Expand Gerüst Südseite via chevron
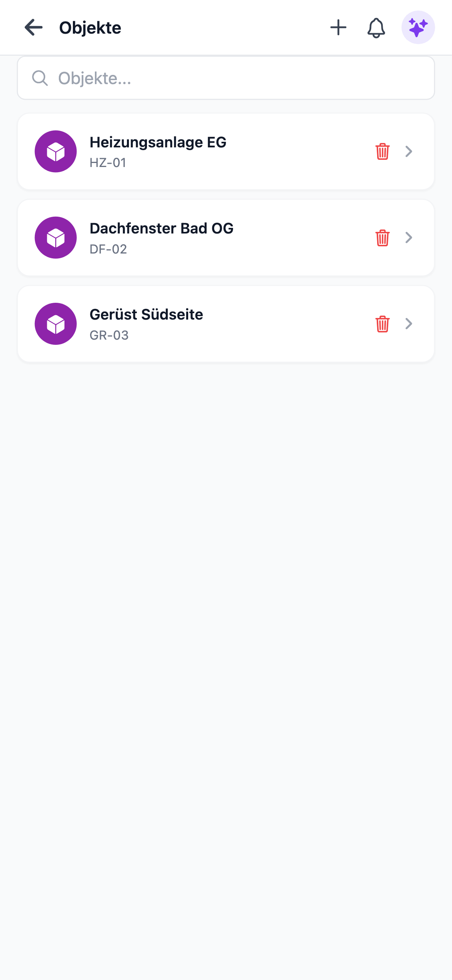452x980 pixels. tap(409, 324)
